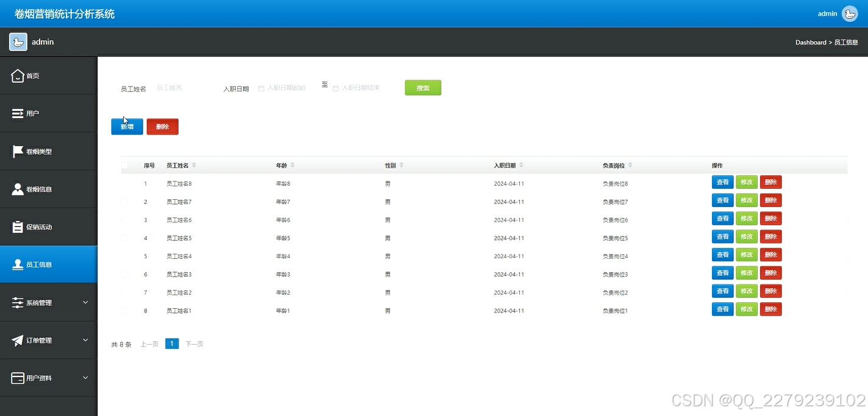Image resolution: width=868 pixels, height=416 pixels.
Task: Select the 员工信息 employee info icon
Action: pos(16,264)
